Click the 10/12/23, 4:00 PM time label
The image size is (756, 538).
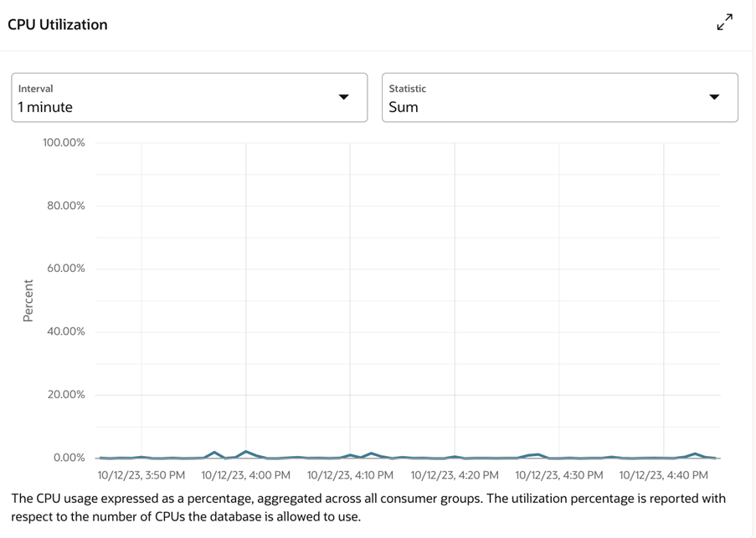[x=246, y=475]
